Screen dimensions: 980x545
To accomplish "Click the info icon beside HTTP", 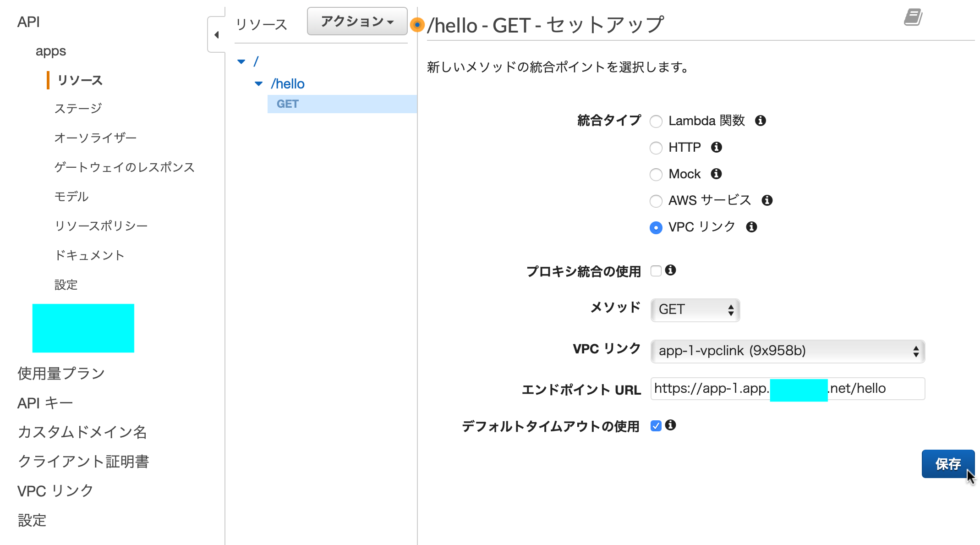I will pyautogui.click(x=717, y=148).
